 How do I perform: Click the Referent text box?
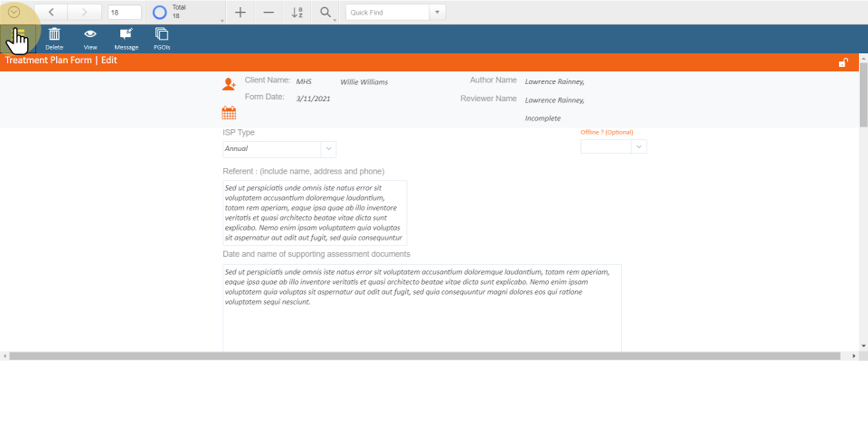[x=315, y=212]
